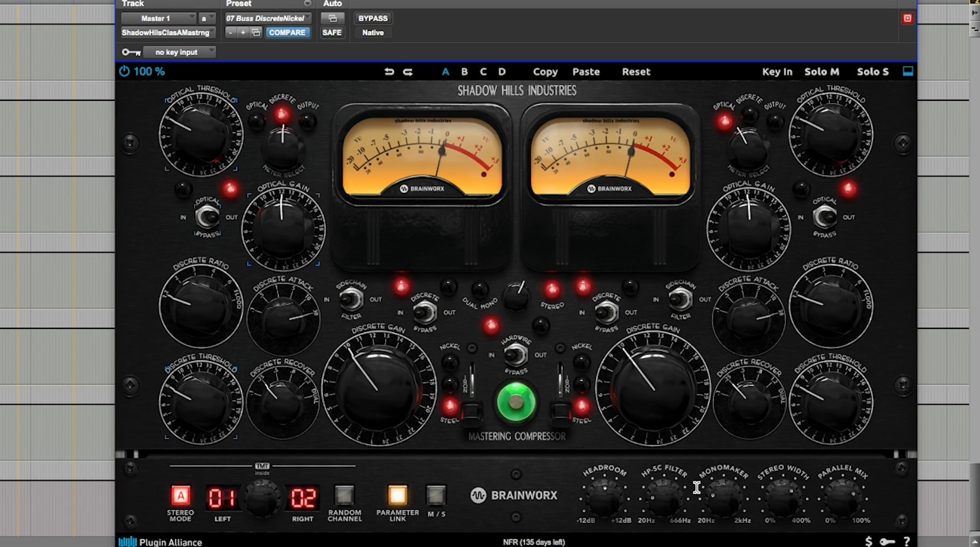Click the left Discrete Gain knob
This screenshot has width=980, height=547.
coord(378,387)
